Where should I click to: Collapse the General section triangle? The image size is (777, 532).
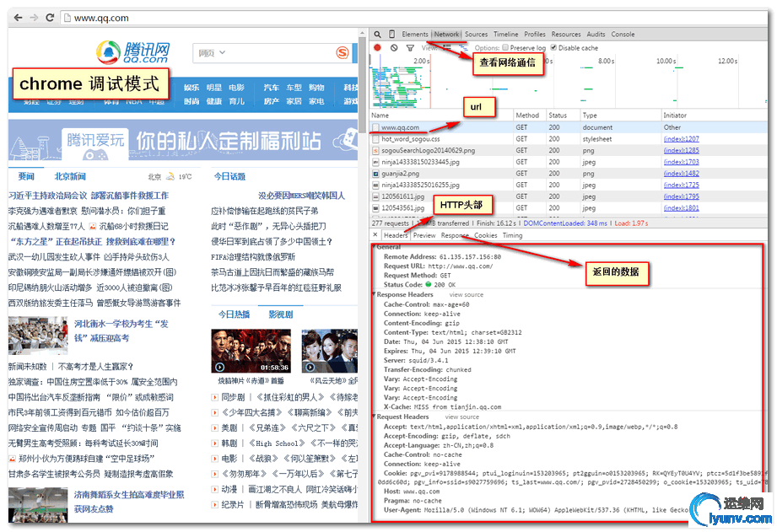[374, 246]
